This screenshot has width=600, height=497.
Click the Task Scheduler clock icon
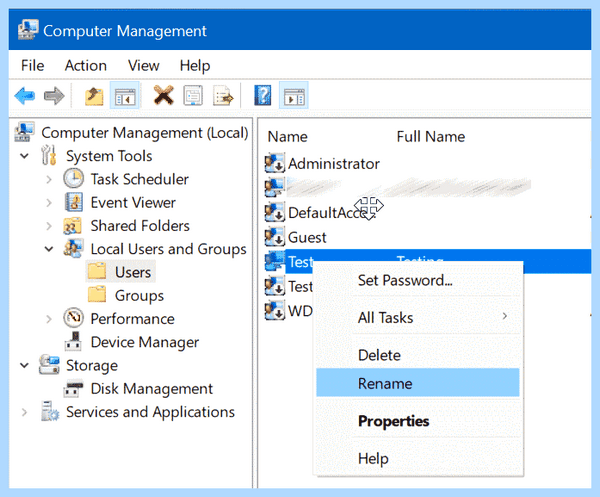click(73, 179)
